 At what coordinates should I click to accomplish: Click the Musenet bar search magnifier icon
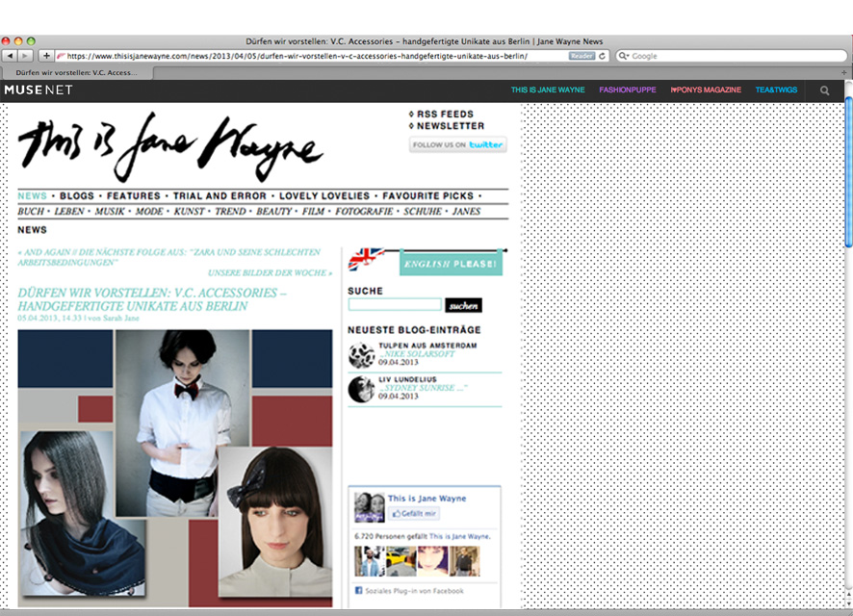825,90
